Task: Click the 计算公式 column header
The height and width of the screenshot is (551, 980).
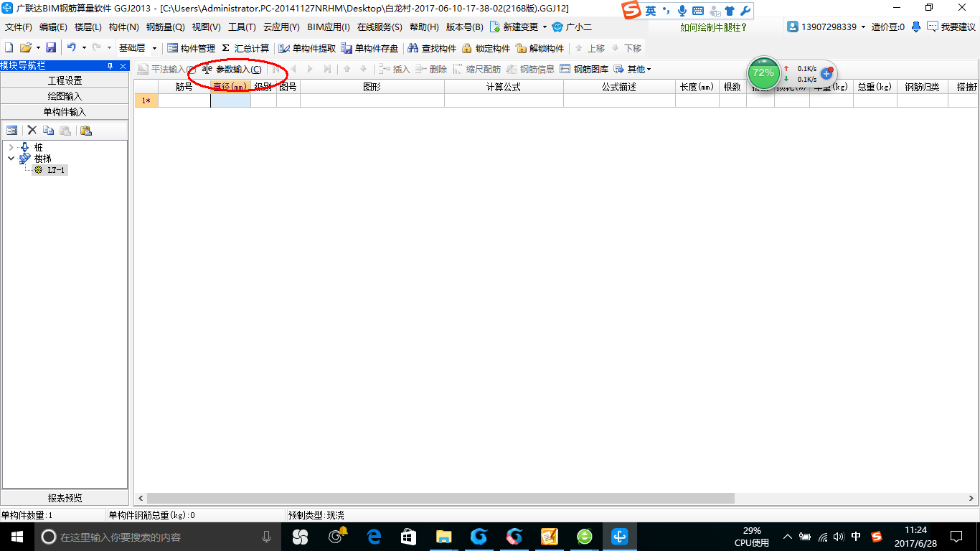Action: (x=504, y=87)
